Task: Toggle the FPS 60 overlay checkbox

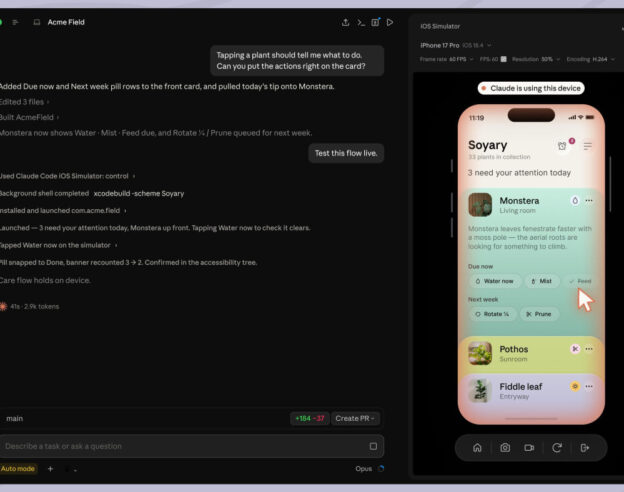Action: click(503, 59)
